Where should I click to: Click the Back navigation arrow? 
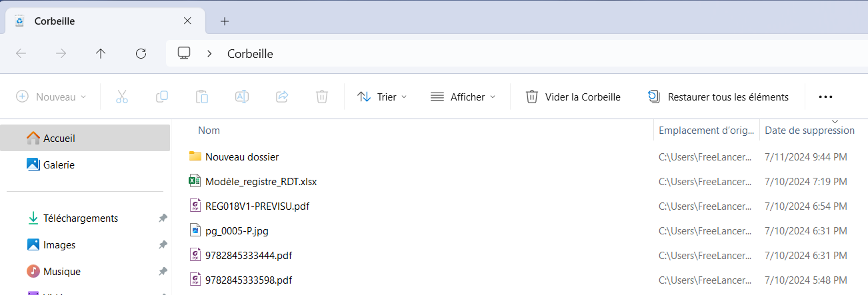(21, 53)
